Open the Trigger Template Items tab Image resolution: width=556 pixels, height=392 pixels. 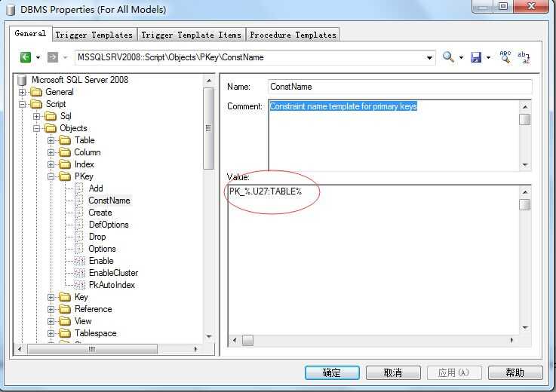tap(192, 35)
